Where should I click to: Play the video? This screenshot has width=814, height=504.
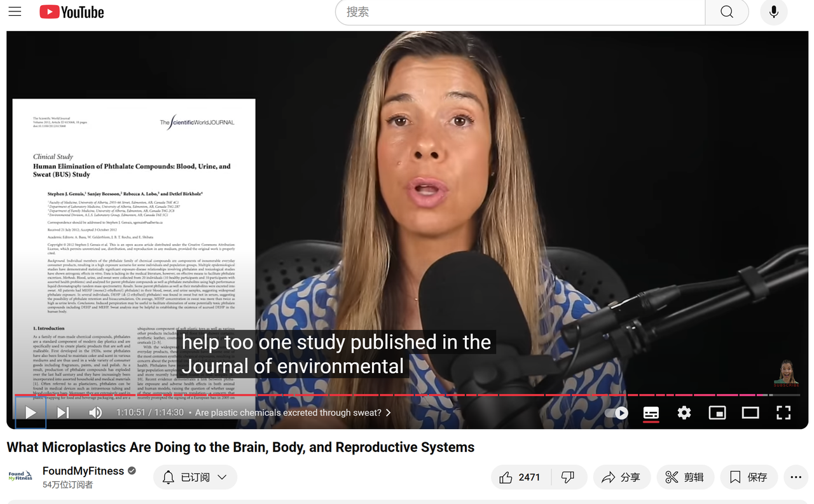coord(31,412)
